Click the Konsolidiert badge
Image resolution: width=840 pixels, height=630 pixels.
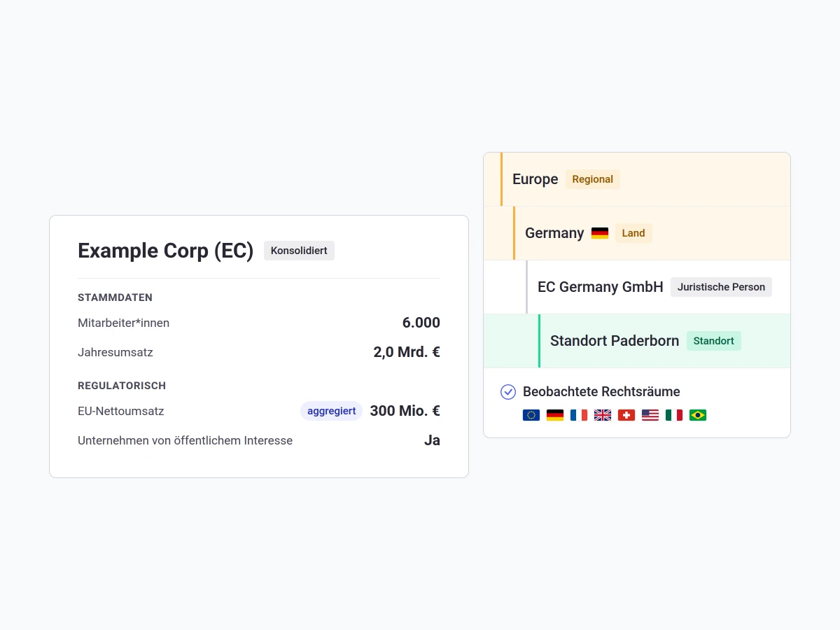point(299,251)
